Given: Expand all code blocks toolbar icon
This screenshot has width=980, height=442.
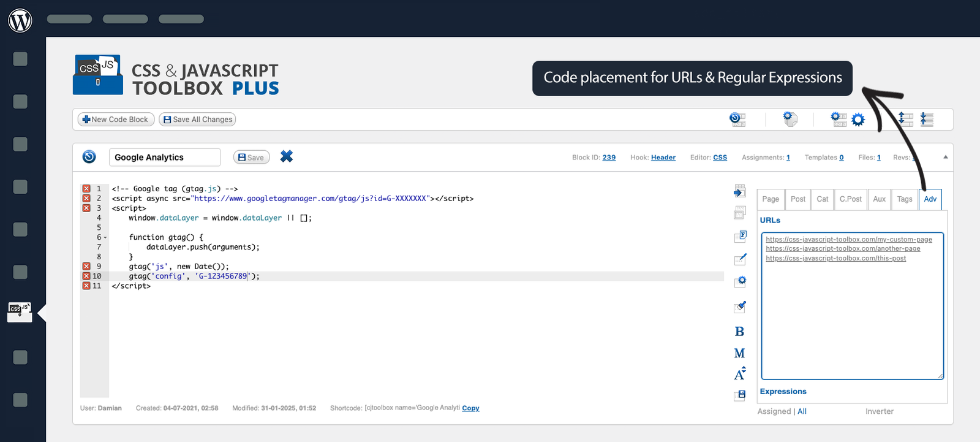Looking at the screenshot, I should point(906,119).
